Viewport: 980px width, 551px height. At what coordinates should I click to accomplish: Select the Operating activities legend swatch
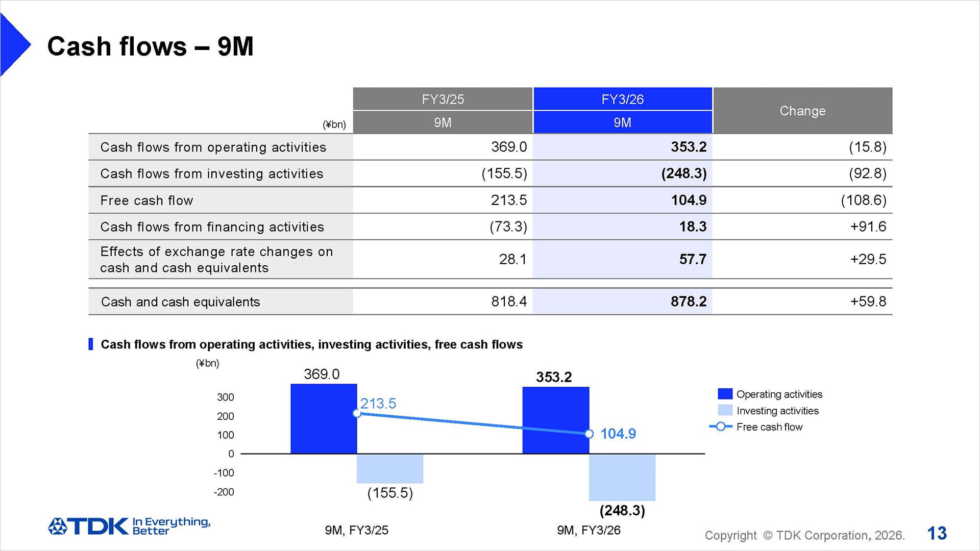coord(724,394)
